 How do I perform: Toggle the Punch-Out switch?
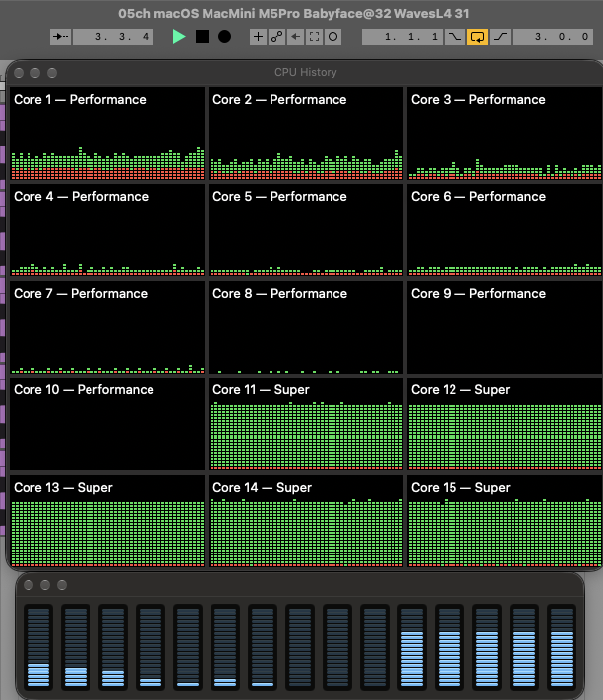click(x=501, y=37)
